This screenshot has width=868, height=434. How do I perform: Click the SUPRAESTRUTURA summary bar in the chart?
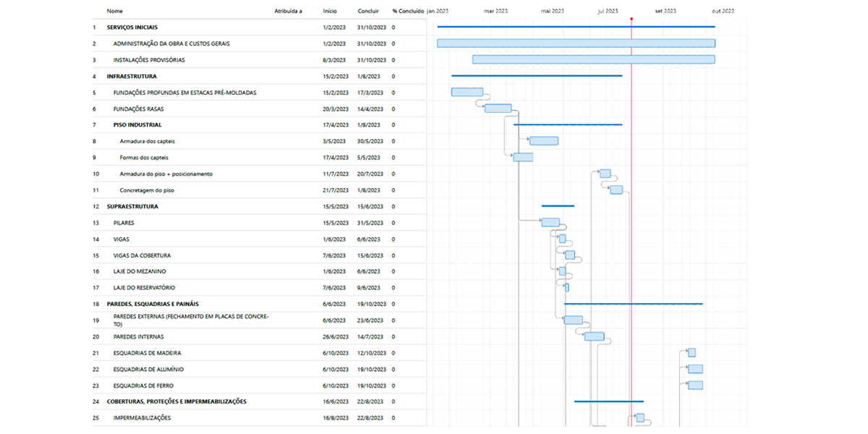pyautogui.click(x=558, y=206)
